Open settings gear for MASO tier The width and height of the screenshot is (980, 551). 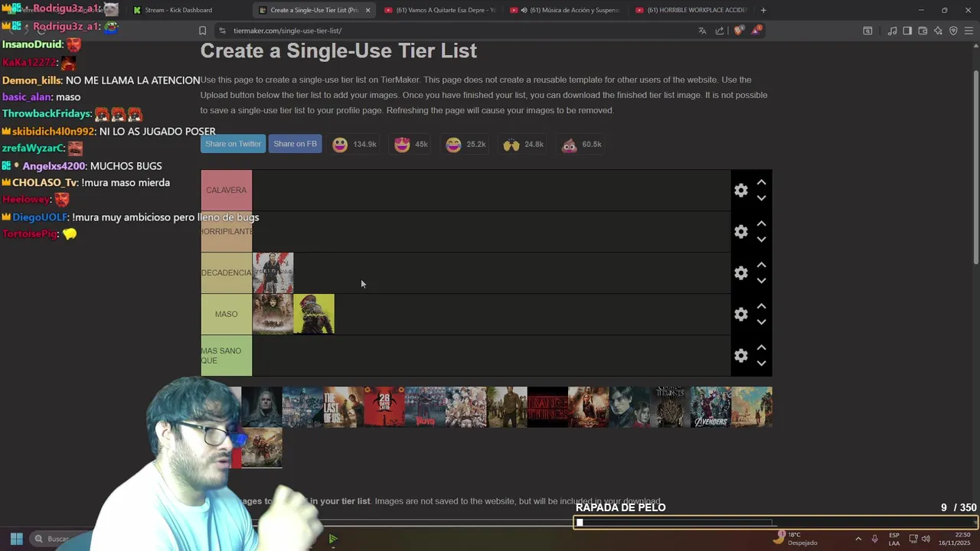740,314
